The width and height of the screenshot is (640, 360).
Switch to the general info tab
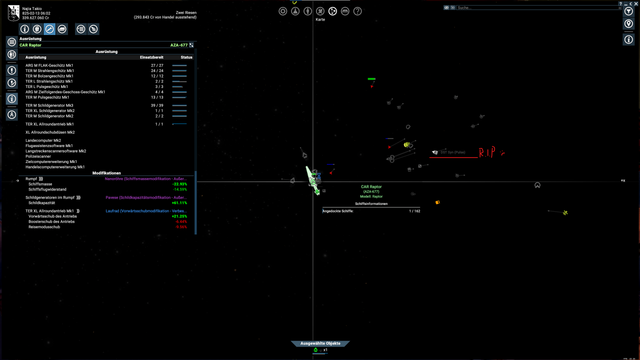tap(24, 29)
